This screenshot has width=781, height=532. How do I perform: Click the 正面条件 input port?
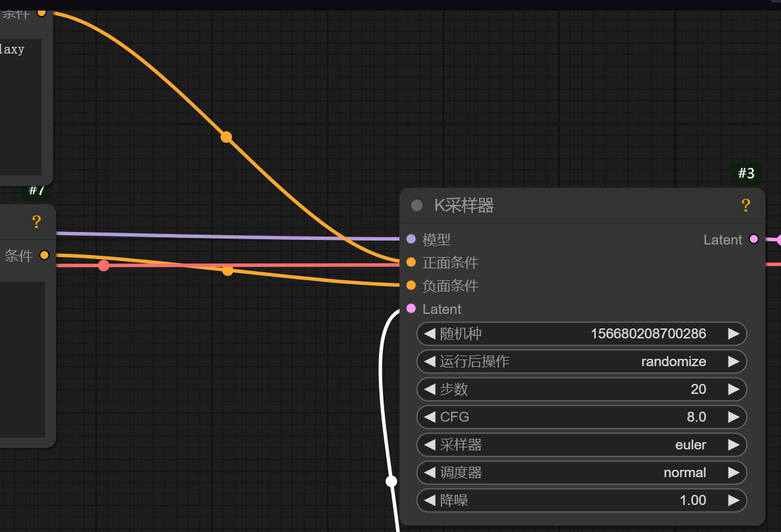410,262
